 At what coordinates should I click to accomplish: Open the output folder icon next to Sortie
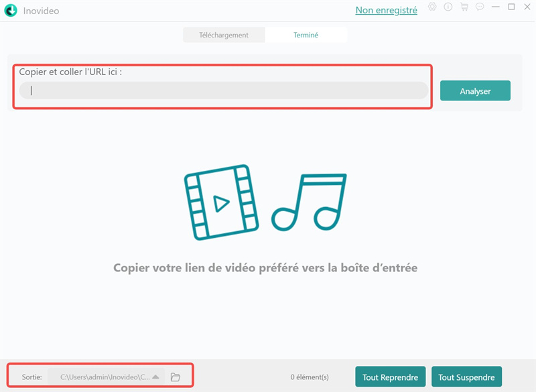click(x=176, y=377)
